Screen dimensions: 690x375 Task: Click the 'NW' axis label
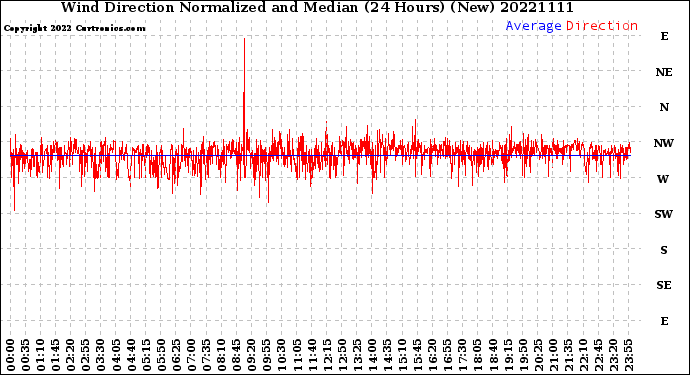click(x=664, y=143)
